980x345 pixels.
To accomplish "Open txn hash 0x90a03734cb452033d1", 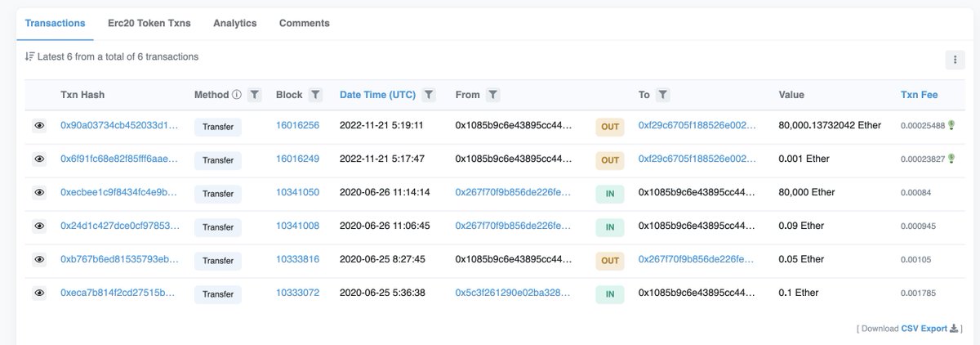I will pyautogui.click(x=119, y=126).
